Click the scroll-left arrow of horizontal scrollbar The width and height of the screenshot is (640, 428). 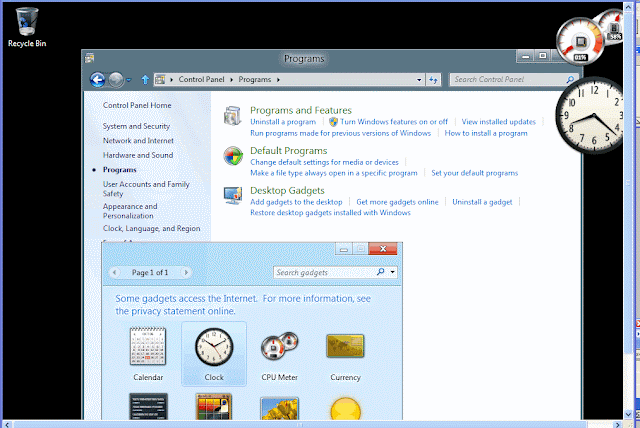tap(7, 424)
